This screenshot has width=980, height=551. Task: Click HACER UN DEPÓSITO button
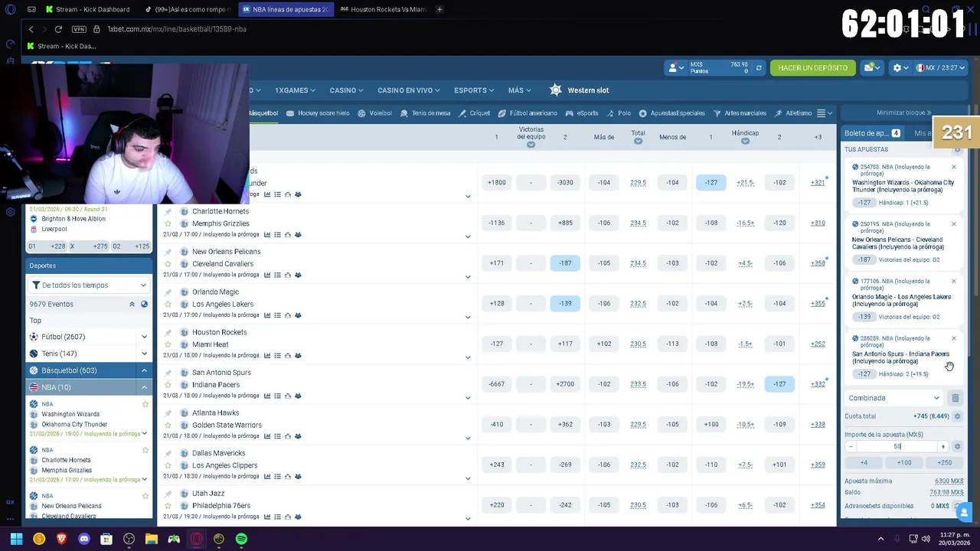coord(812,67)
